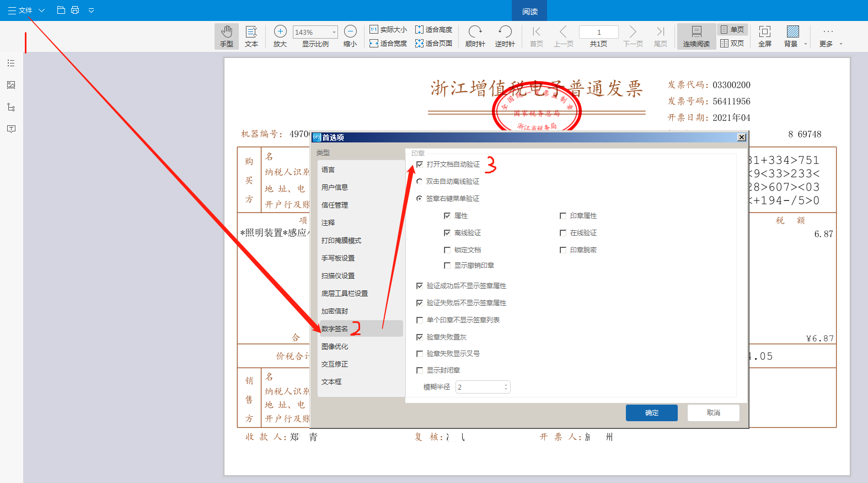Enable the 印章属性 checkbox
Image resolution: width=868 pixels, height=483 pixels.
[x=563, y=216]
